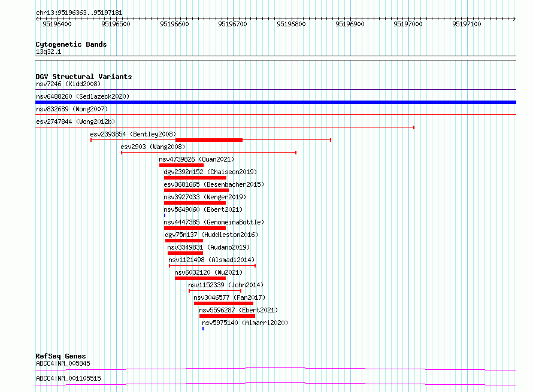Open nsv5649060 (Ebert2021) label
The width and height of the screenshot is (533, 392).
[203, 209]
